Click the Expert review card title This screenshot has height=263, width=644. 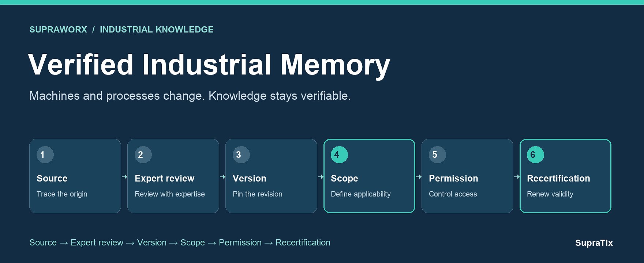pyautogui.click(x=164, y=178)
